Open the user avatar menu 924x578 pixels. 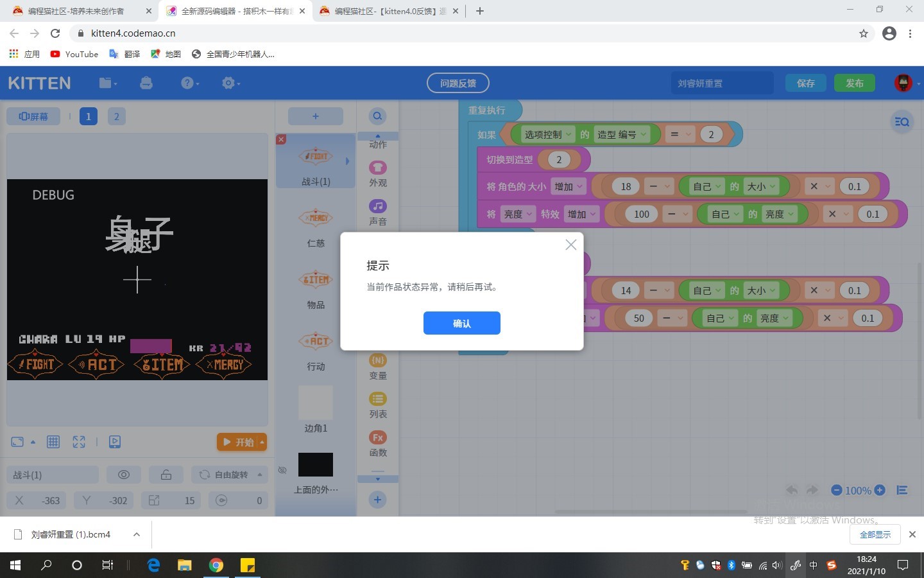(903, 83)
